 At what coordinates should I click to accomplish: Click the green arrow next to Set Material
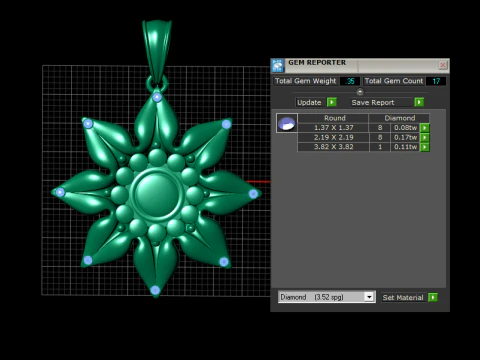pyautogui.click(x=433, y=297)
